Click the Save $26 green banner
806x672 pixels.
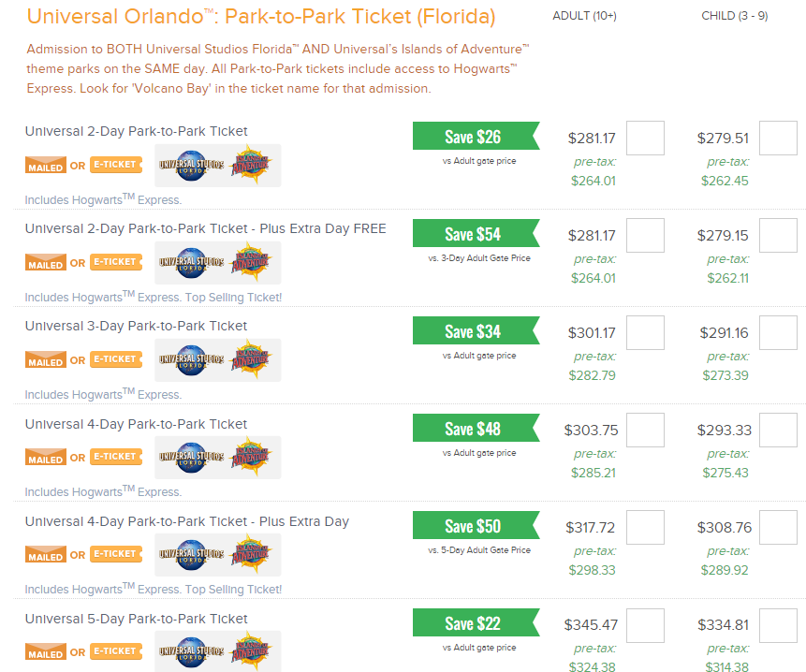[474, 137]
